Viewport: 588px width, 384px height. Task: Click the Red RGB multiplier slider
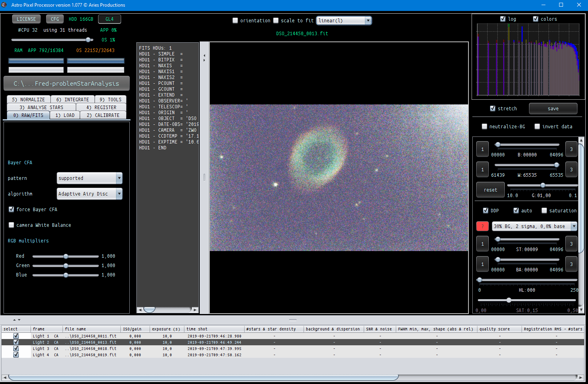(x=66, y=256)
